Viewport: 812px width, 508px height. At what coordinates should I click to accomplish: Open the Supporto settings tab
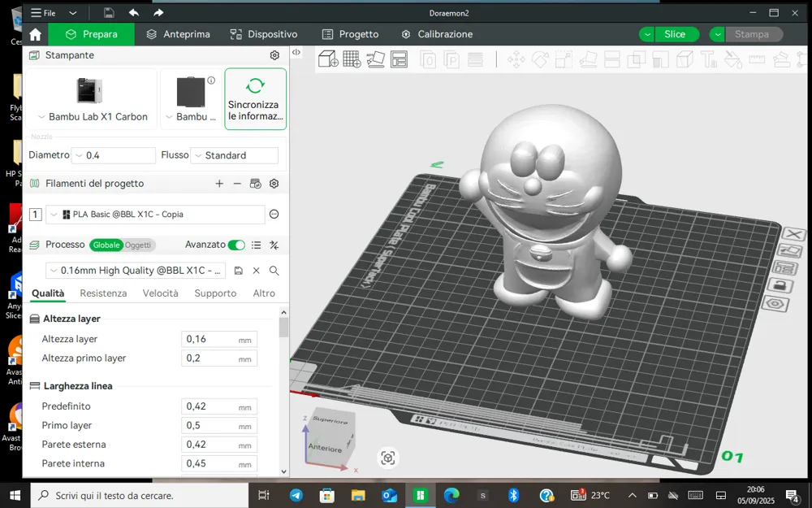215,293
